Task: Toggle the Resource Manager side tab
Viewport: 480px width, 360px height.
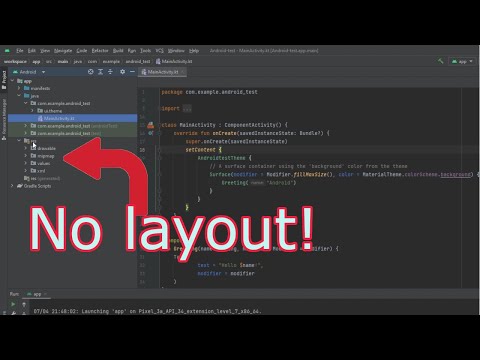Action: click(4, 119)
